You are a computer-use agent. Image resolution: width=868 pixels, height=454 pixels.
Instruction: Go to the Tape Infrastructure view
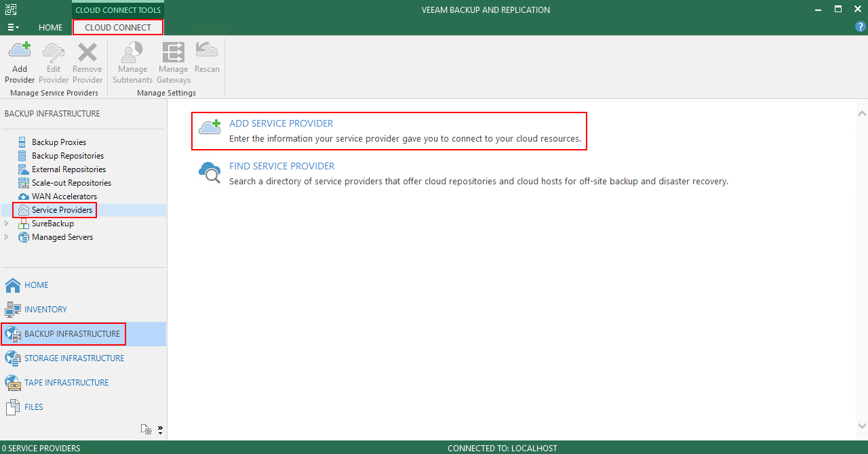point(66,382)
